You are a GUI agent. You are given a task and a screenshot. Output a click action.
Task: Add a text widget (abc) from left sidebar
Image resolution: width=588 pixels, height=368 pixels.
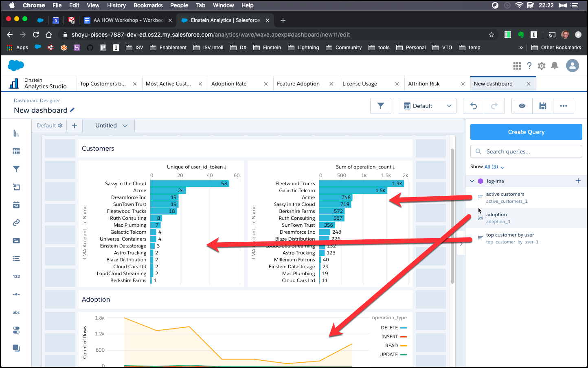pyautogui.click(x=16, y=312)
